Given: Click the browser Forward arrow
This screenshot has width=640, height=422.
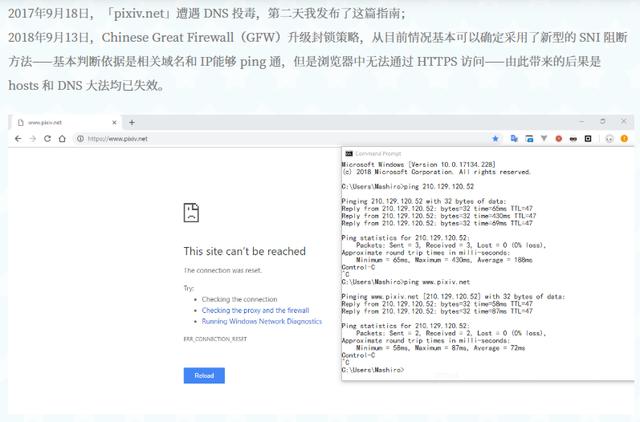Looking at the screenshot, I should pos(33,139).
